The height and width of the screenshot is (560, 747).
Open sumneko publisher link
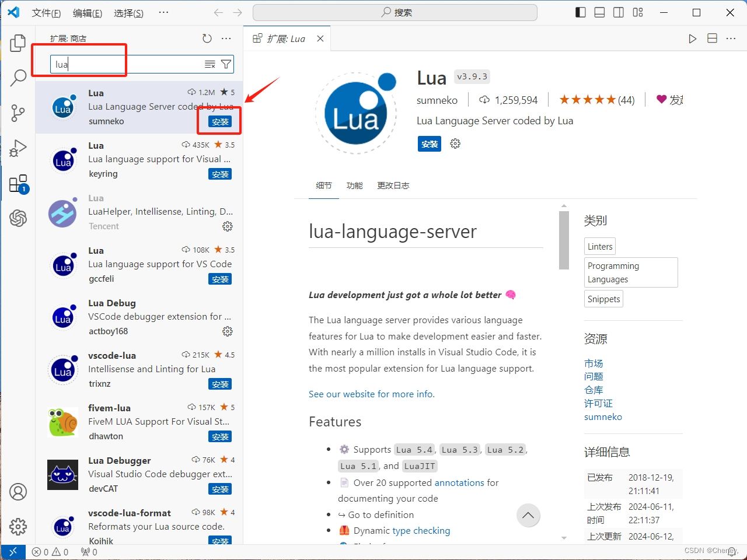click(x=437, y=100)
